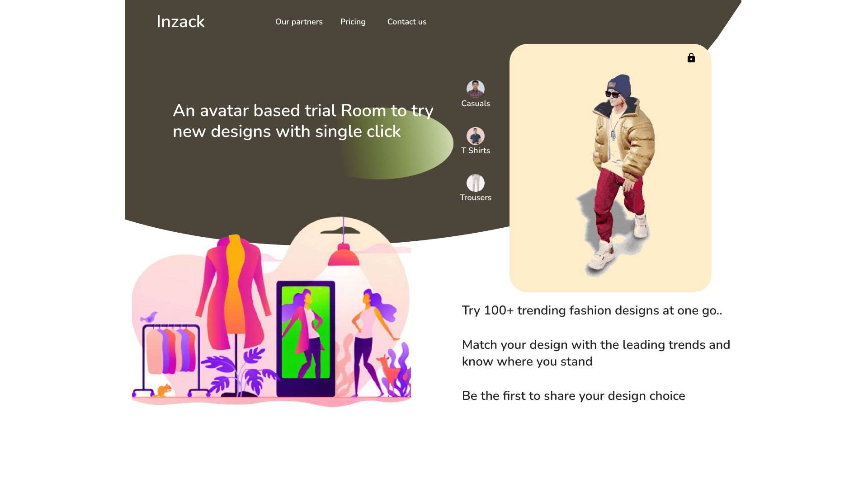Open the Pricing page
The width and height of the screenshot is (868, 488).
point(353,22)
